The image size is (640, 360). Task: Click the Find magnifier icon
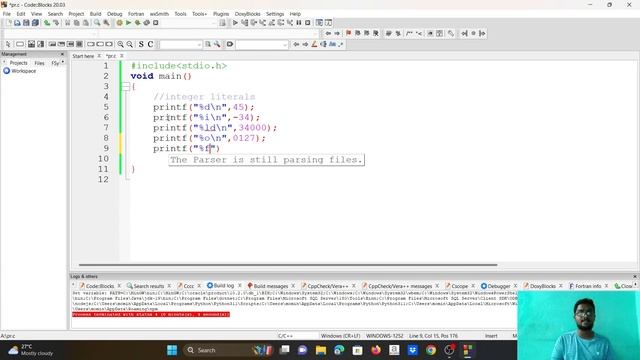click(97, 23)
